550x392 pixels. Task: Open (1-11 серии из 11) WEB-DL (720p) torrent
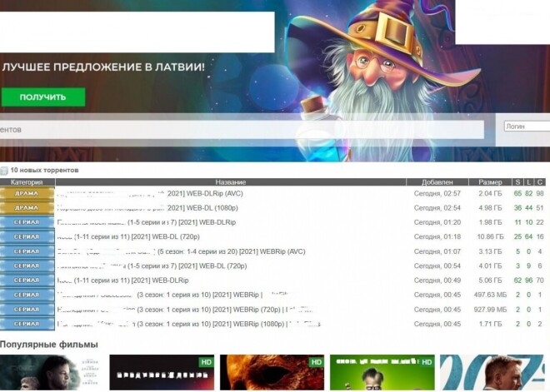[128, 237]
